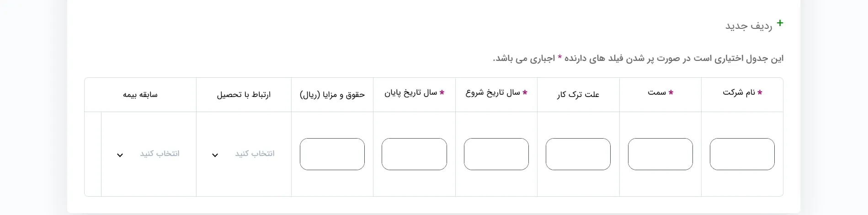868x215 pixels.
Task: Click into the 'سال تاریخ پایان' field
Action: 414,154
